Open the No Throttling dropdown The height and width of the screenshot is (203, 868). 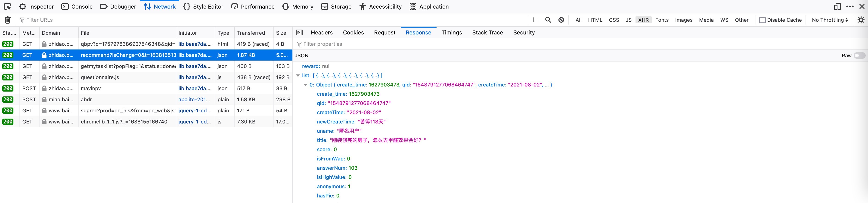(830, 20)
